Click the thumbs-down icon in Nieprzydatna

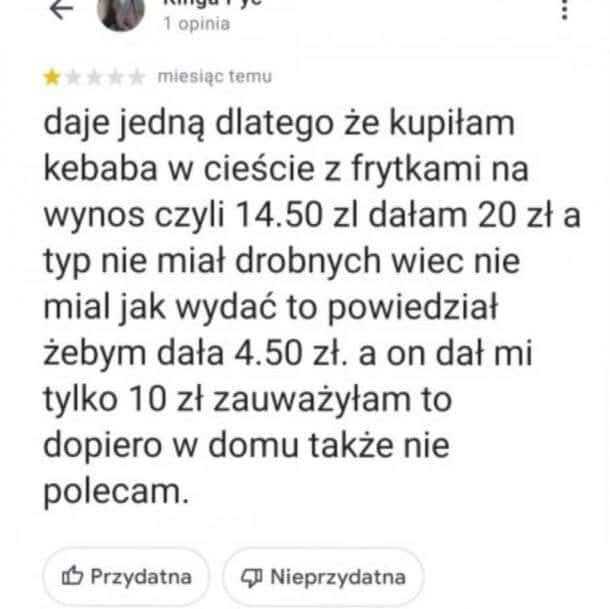[252, 577]
